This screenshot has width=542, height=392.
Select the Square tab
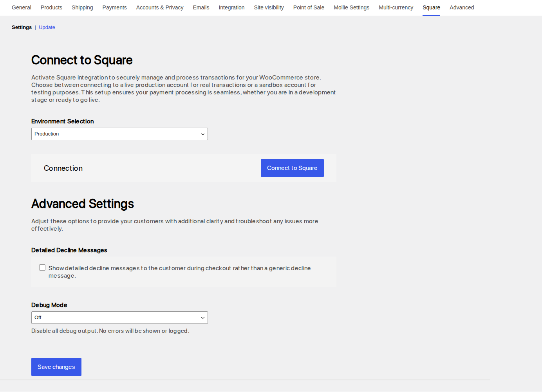[x=431, y=7]
